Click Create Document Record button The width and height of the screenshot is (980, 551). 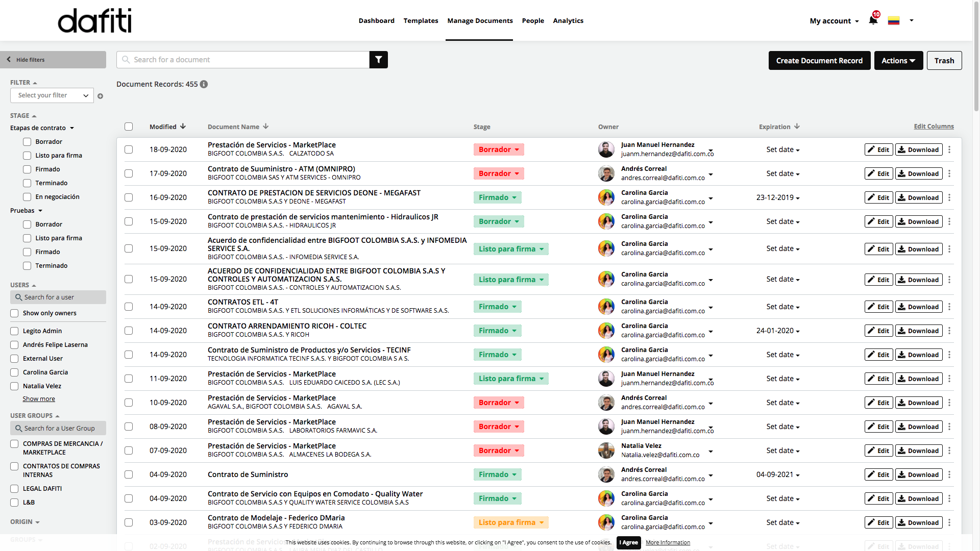point(819,61)
